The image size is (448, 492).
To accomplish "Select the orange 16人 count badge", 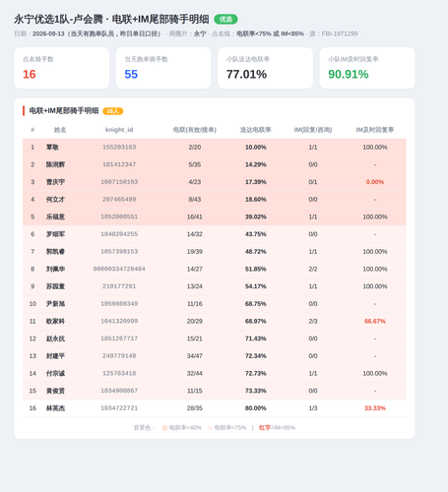I will tap(113, 111).
